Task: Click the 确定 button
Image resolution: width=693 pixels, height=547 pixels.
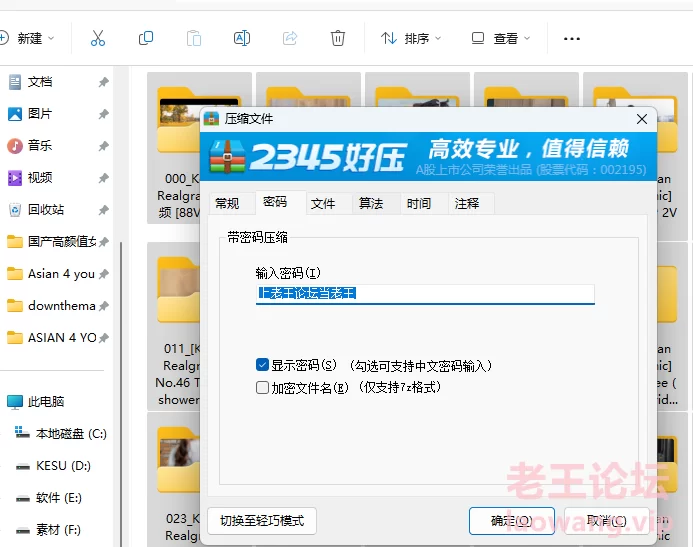Action: [x=512, y=521]
